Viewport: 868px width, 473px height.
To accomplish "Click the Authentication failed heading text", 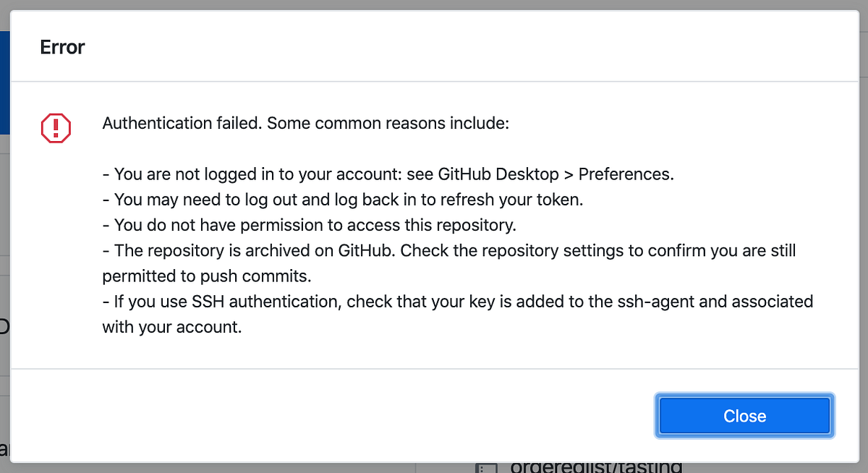I will point(304,123).
